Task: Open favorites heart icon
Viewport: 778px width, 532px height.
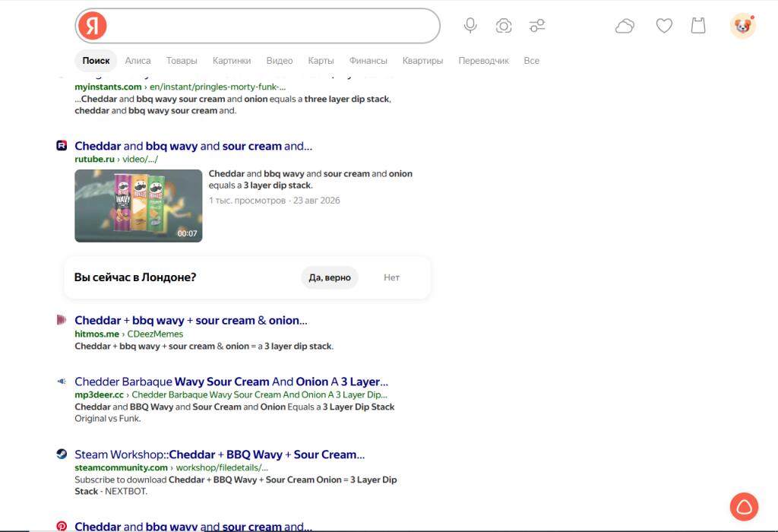Action: [x=664, y=25]
